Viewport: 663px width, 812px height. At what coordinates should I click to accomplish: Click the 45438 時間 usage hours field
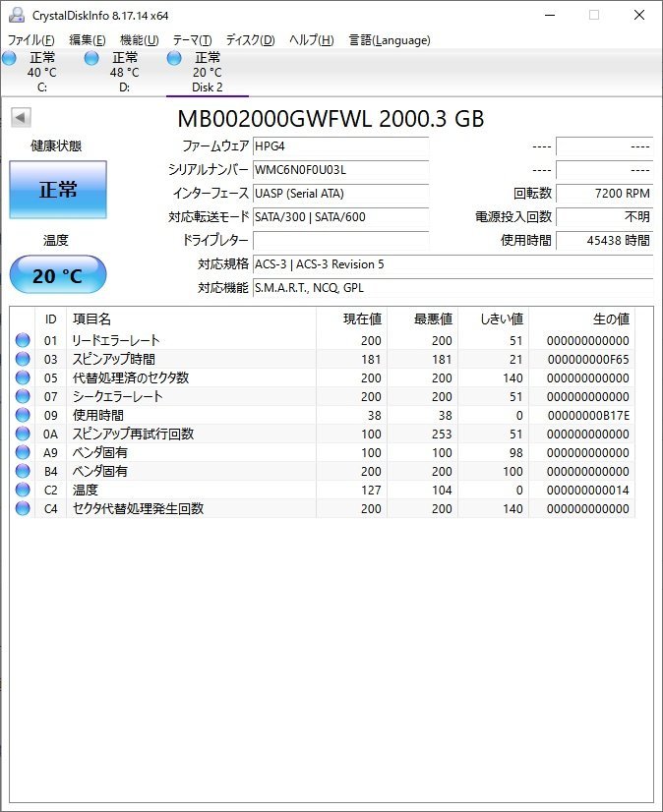click(604, 240)
